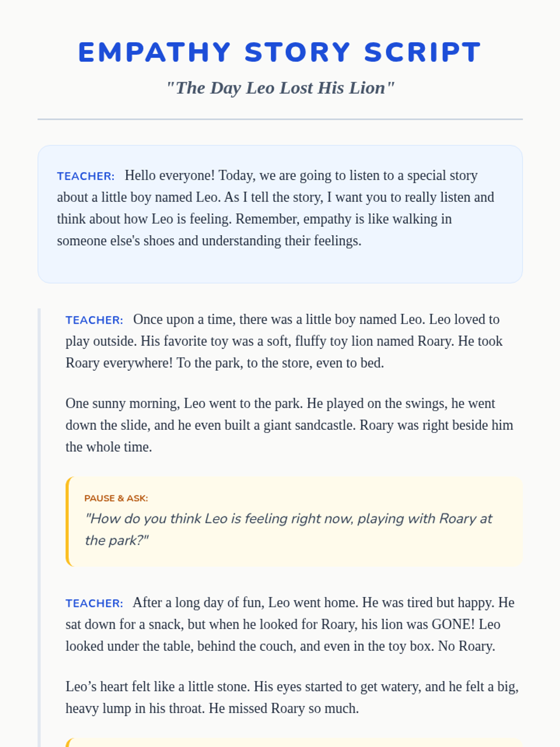Click the yellow accent bar on callout
560x747 pixels.
(68, 521)
